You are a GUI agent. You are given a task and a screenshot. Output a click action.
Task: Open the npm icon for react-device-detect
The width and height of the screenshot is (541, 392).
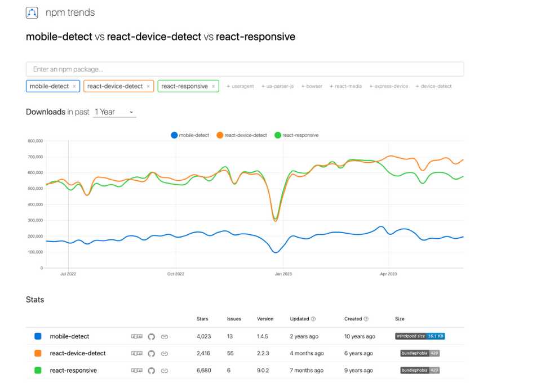(136, 353)
